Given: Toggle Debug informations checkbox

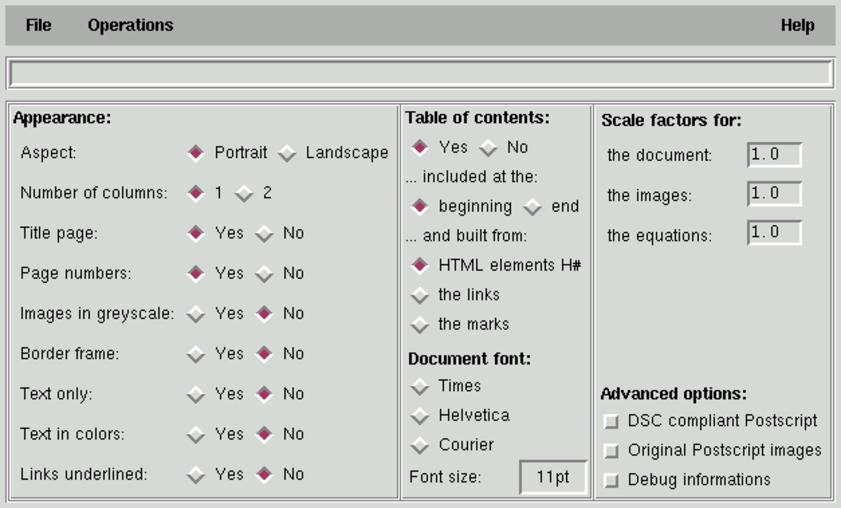Looking at the screenshot, I should pos(612,481).
